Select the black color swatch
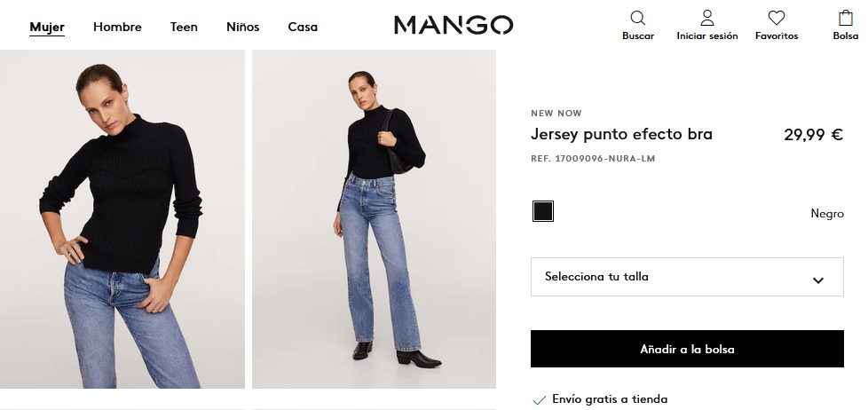The height and width of the screenshot is (410, 868). point(542,211)
